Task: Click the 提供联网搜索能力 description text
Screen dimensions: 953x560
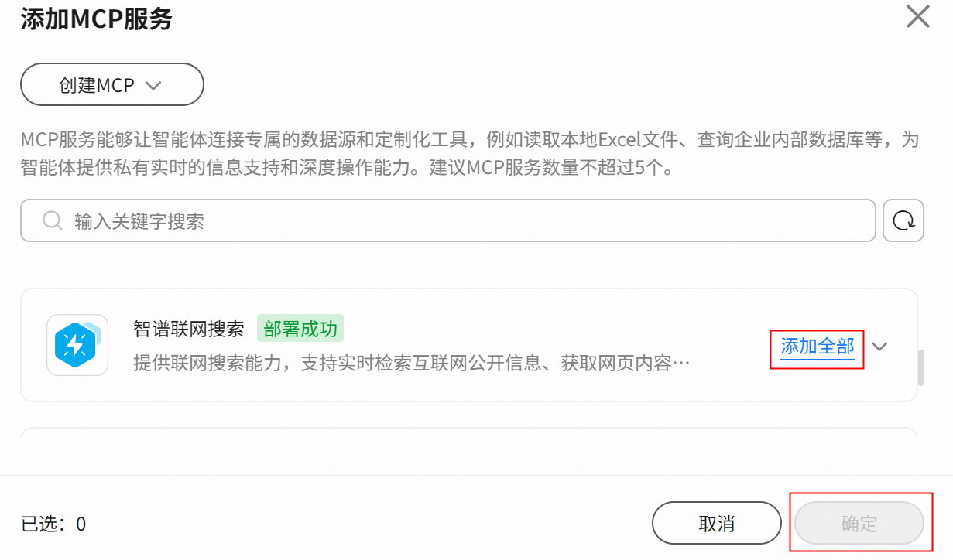Action: click(411, 363)
